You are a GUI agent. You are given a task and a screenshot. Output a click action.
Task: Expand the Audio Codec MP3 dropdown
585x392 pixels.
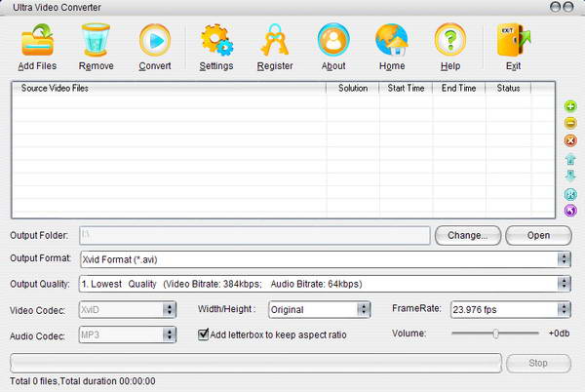[x=169, y=334]
